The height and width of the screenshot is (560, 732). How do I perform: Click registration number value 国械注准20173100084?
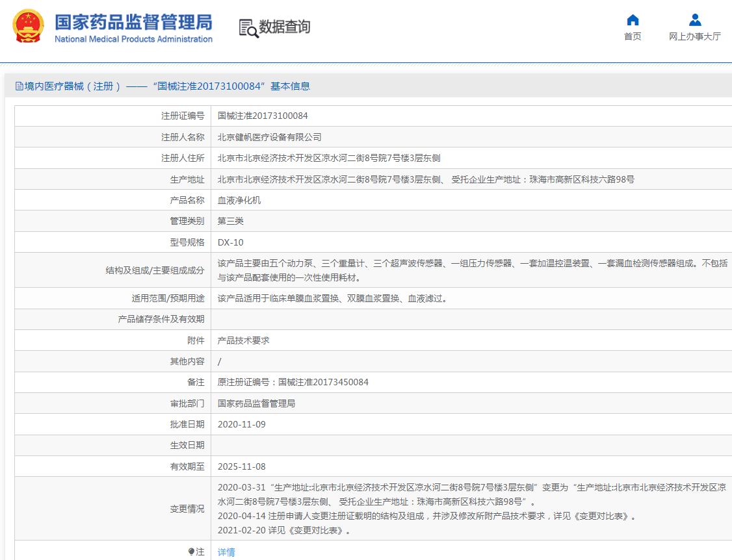coord(263,116)
